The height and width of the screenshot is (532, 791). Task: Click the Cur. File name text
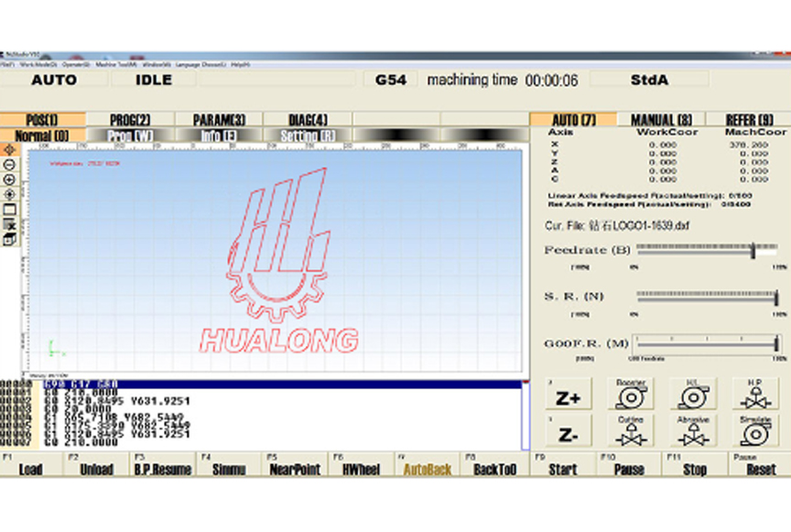(x=617, y=225)
